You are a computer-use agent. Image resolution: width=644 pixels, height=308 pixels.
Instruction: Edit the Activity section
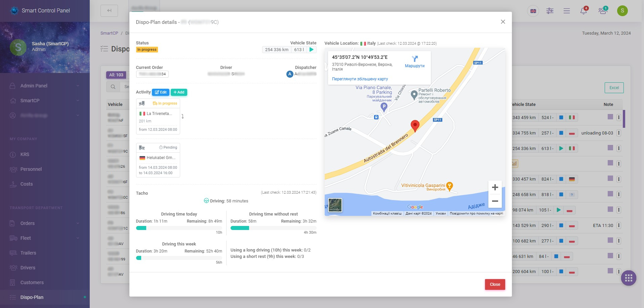[161, 92]
